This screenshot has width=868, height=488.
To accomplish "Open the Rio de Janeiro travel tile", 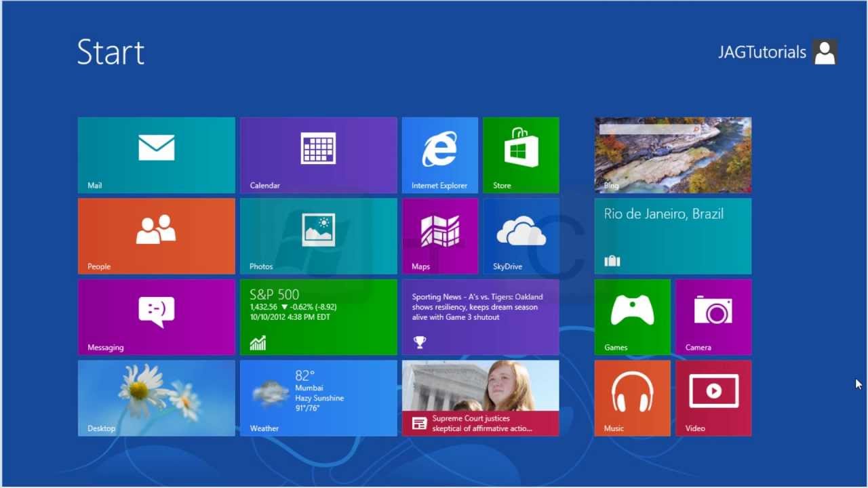I will (x=673, y=236).
